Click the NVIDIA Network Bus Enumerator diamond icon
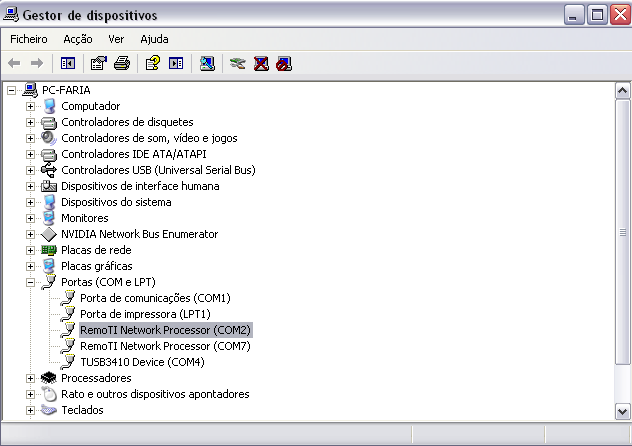632x446 pixels. [x=49, y=234]
